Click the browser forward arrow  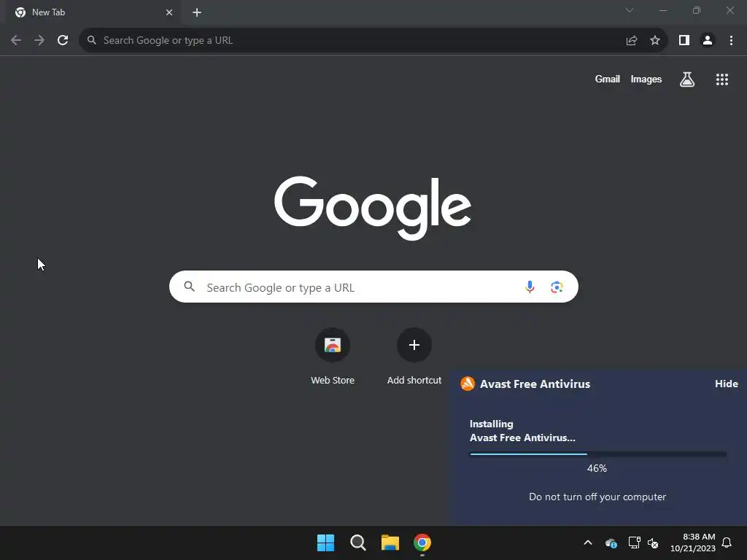(x=39, y=41)
